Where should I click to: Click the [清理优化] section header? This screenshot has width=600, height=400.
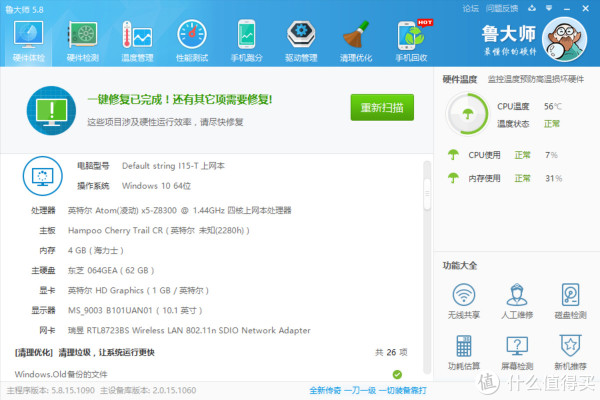(84, 352)
